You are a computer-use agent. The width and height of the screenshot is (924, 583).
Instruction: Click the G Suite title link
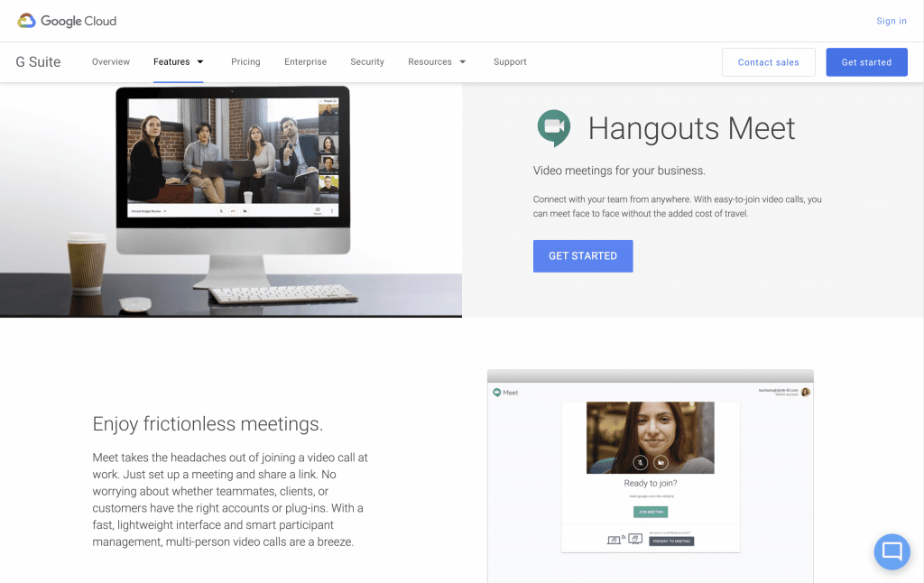38,62
